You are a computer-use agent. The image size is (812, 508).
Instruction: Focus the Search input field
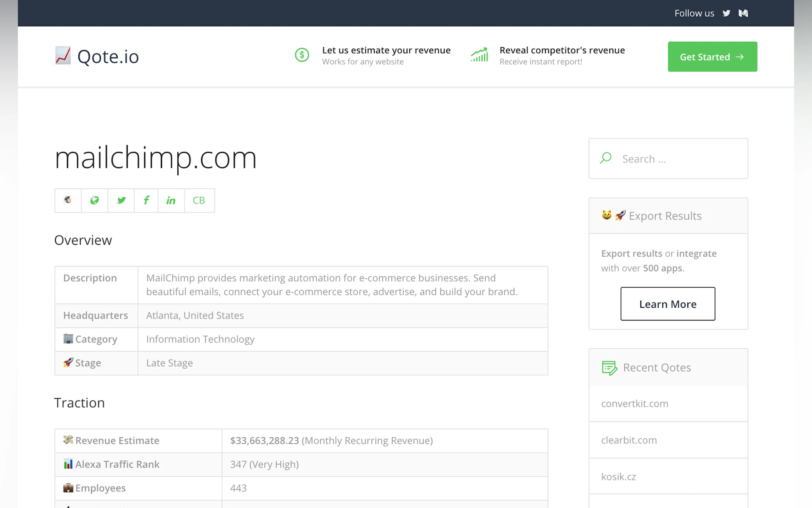coord(668,159)
